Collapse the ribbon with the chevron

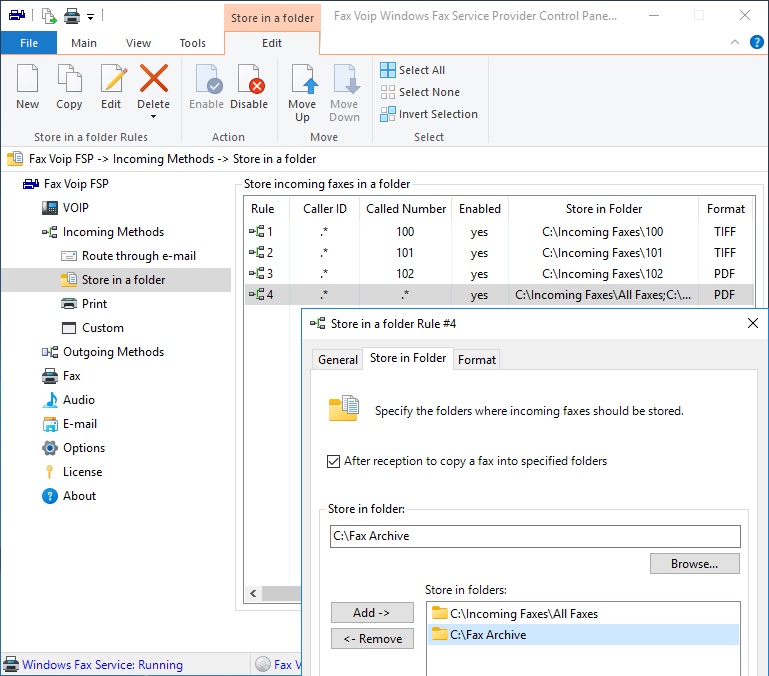(x=735, y=42)
